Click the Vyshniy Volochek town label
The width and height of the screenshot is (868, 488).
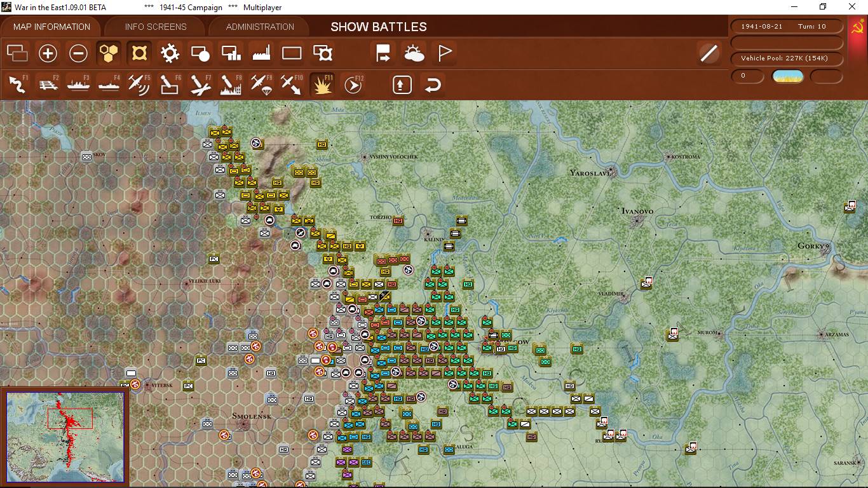tap(394, 156)
